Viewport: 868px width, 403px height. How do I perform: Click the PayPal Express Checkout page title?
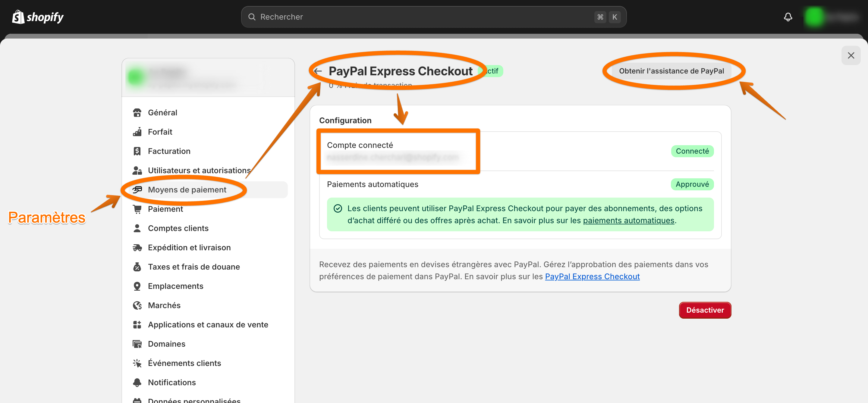click(400, 71)
